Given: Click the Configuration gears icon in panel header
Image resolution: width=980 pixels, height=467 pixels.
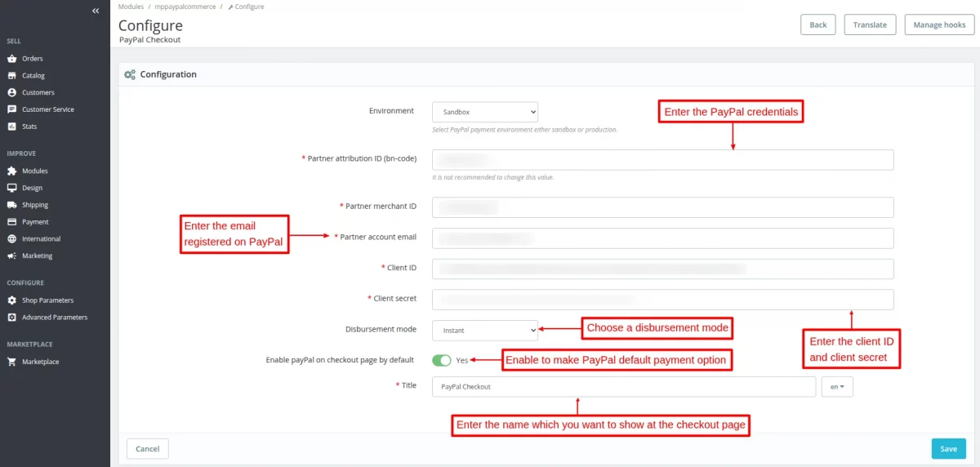Looking at the screenshot, I should (x=130, y=74).
